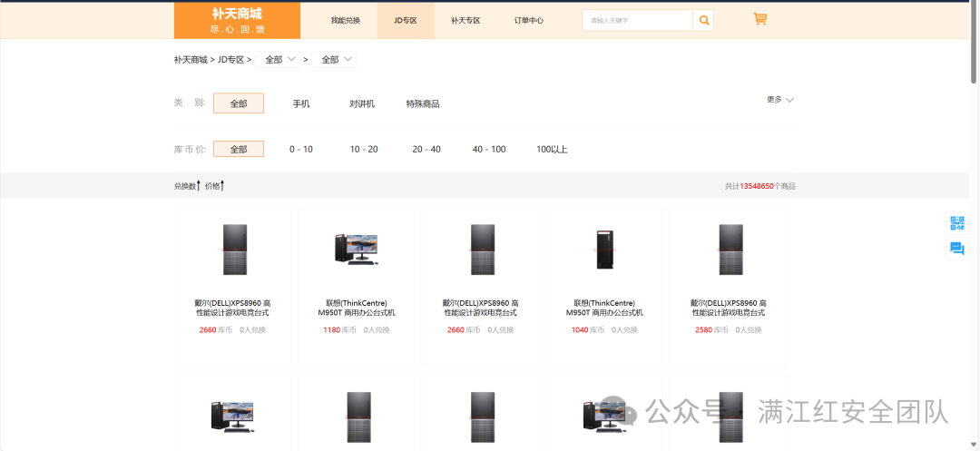The image size is (980, 451).
Task: Choose the 10 - 20 price range
Action: 364,150
